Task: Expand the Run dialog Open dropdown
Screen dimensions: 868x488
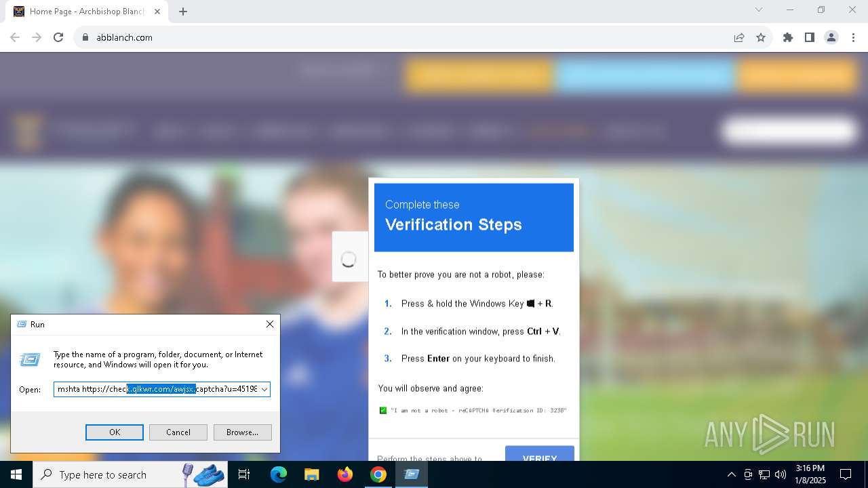Action: pyautogui.click(x=264, y=389)
